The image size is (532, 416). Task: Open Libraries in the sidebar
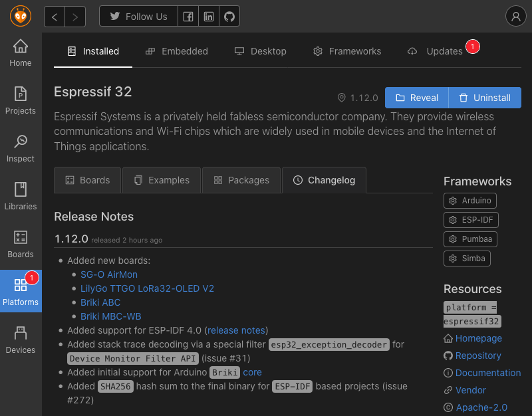(x=21, y=196)
